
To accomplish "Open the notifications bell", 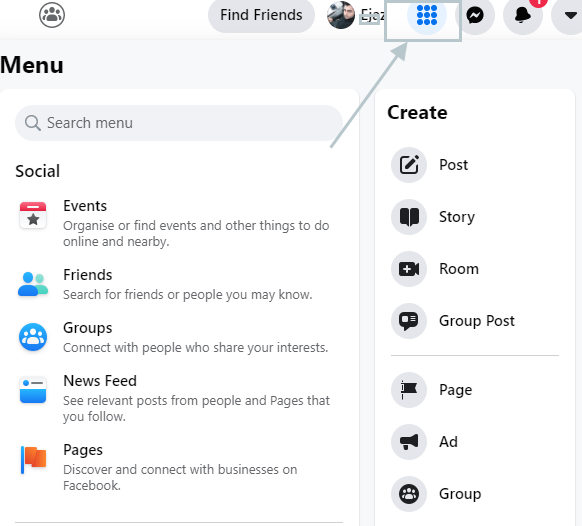I will pyautogui.click(x=523, y=15).
